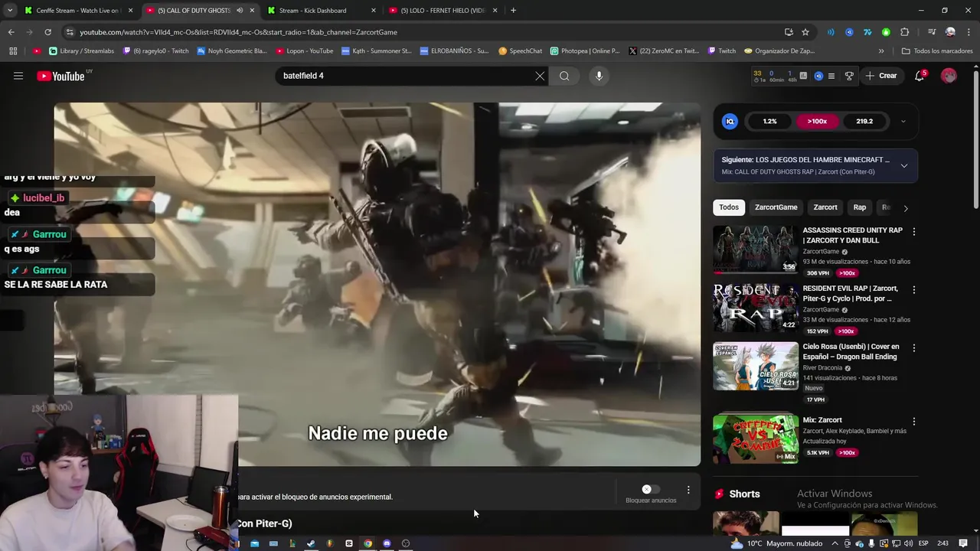980x551 pixels.
Task: Mute the CALL OF DUTY GHOSTS tab audio
Action: click(x=239, y=11)
